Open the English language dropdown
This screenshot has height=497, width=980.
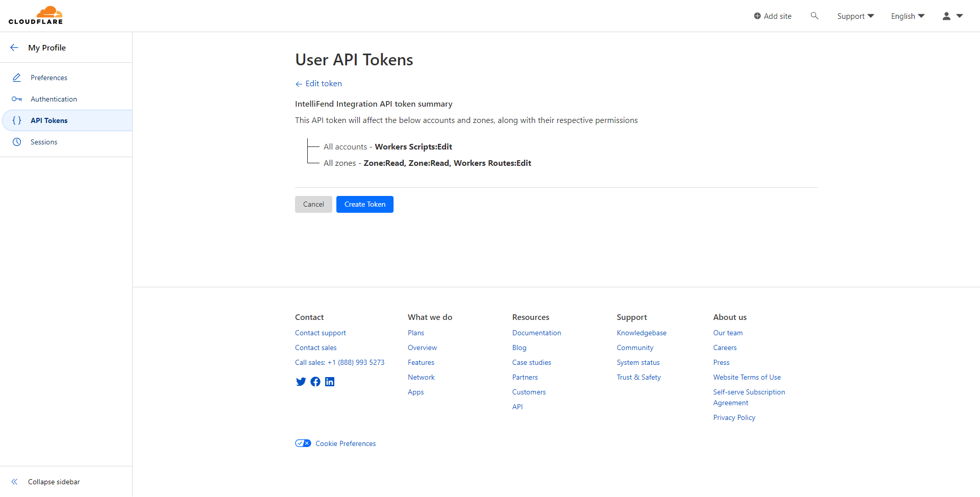(908, 16)
